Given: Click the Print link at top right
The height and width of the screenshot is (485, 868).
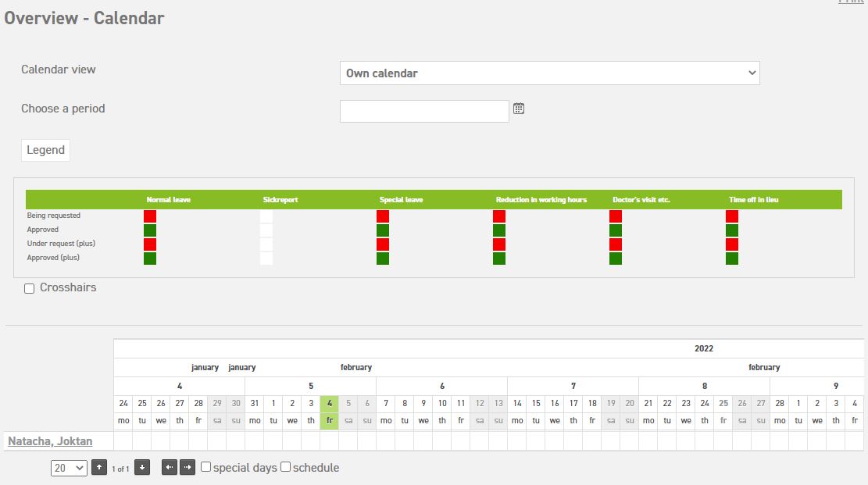Looking at the screenshot, I should click(852, 3).
